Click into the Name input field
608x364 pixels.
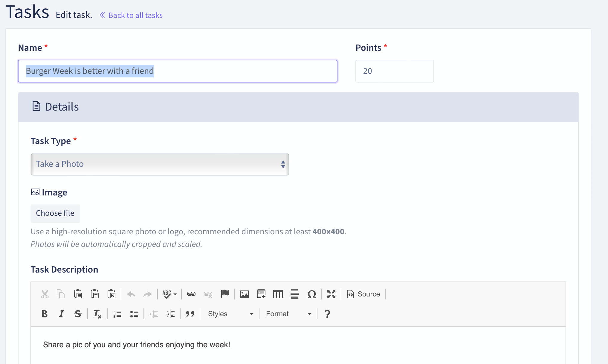coord(178,71)
